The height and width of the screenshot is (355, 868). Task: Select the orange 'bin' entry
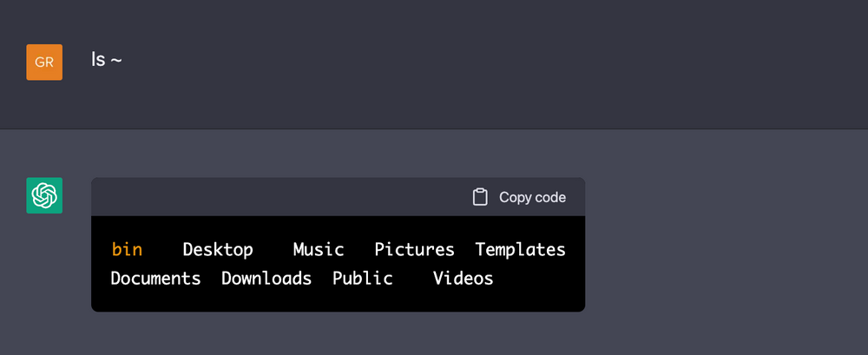(x=127, y=249)
